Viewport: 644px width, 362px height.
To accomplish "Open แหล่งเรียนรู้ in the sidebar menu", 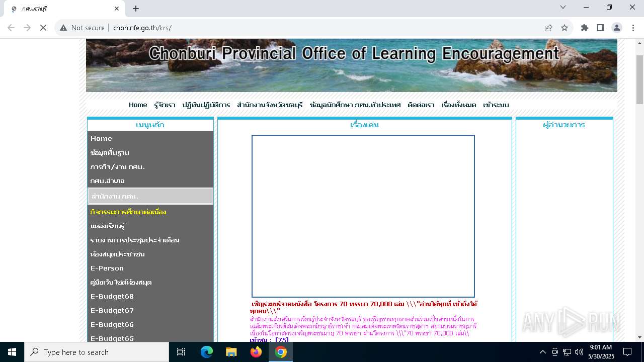I will click(150, 226).
